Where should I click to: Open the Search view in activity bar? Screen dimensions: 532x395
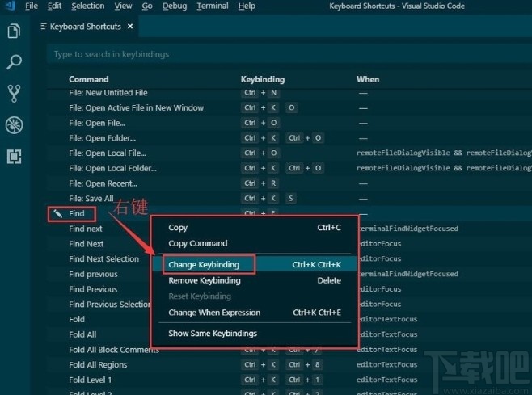point(14,62)
